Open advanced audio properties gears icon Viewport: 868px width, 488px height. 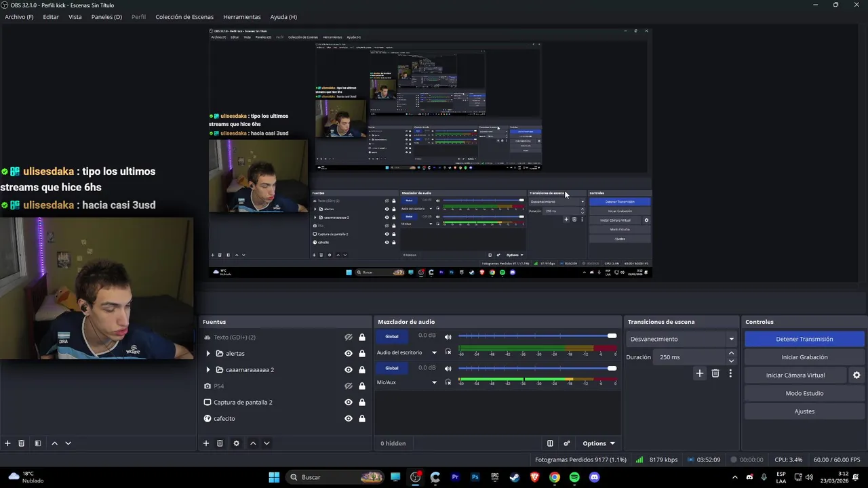[567, 443]
